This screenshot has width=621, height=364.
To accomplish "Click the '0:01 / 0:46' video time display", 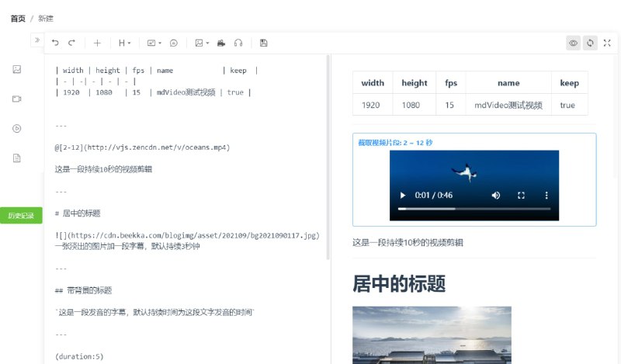I will click(434, 196).
